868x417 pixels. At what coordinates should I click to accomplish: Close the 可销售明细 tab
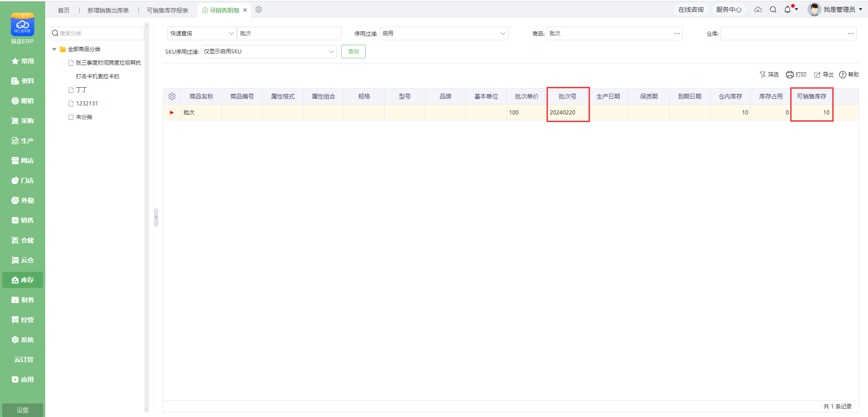click(x=245, y=10)
